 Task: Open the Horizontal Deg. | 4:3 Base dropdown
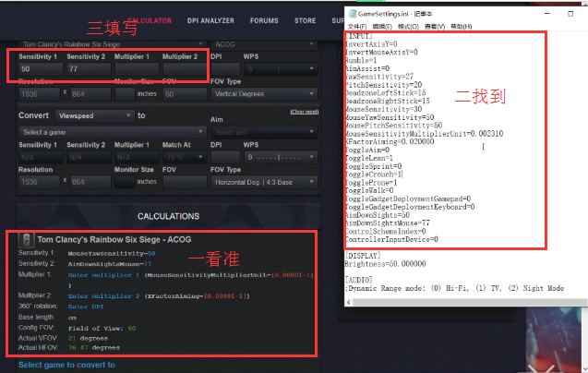[264, 182]
